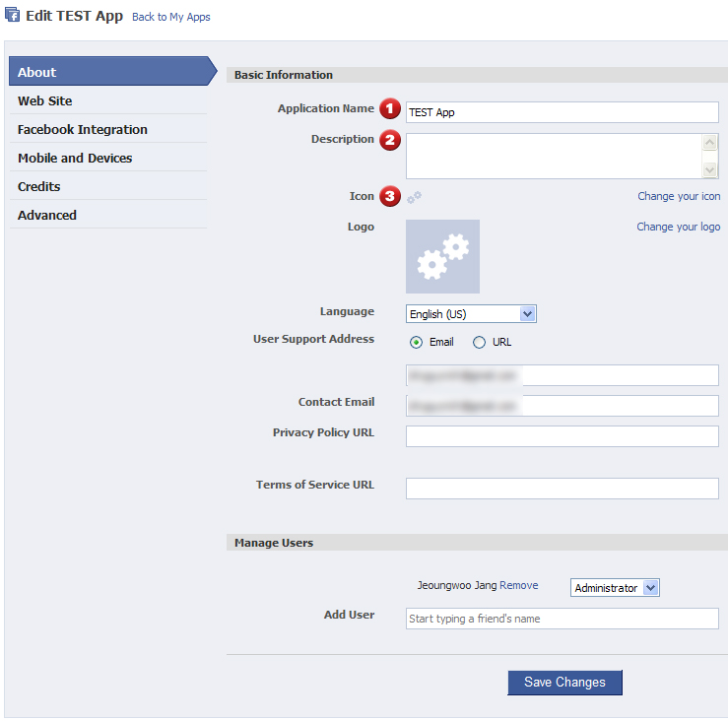Switch to the Credits section
The height and width of the screenshot is (721, 728).
coord(108,186)
